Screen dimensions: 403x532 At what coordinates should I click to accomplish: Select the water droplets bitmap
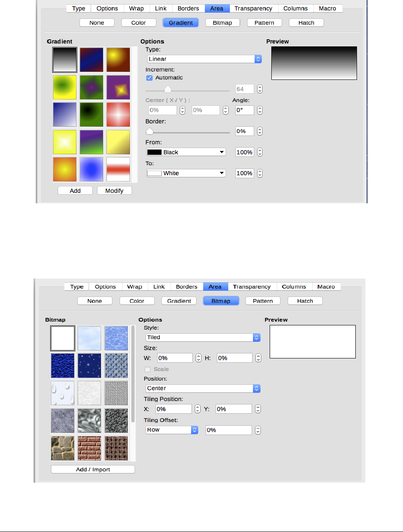[63, 393]
